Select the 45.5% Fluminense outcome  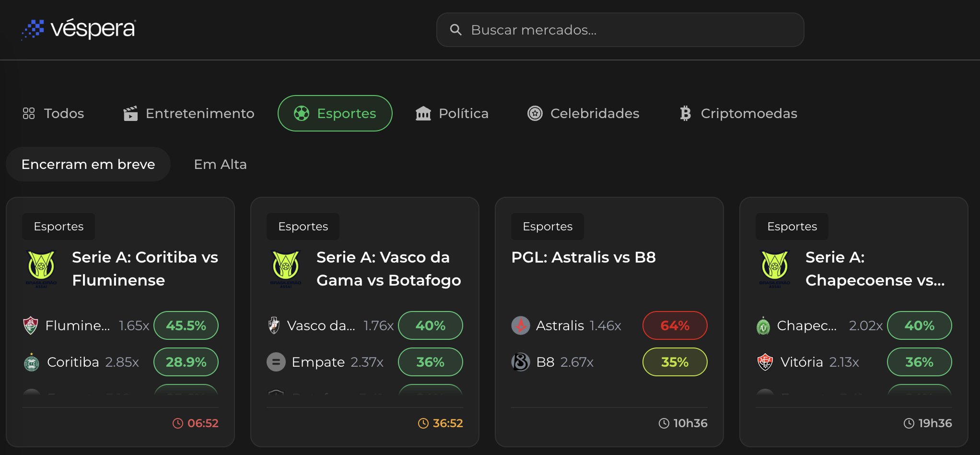point(186,325)
